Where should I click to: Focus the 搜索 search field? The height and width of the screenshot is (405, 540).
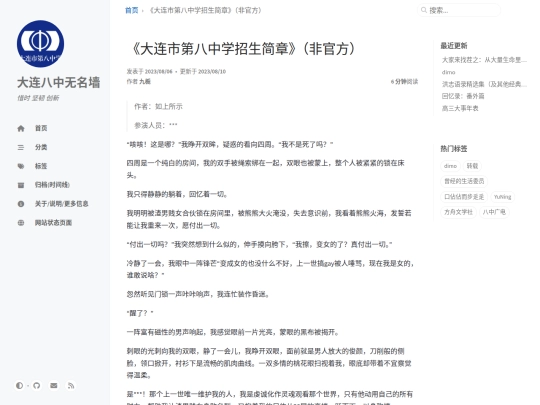(x=459, y=10)
